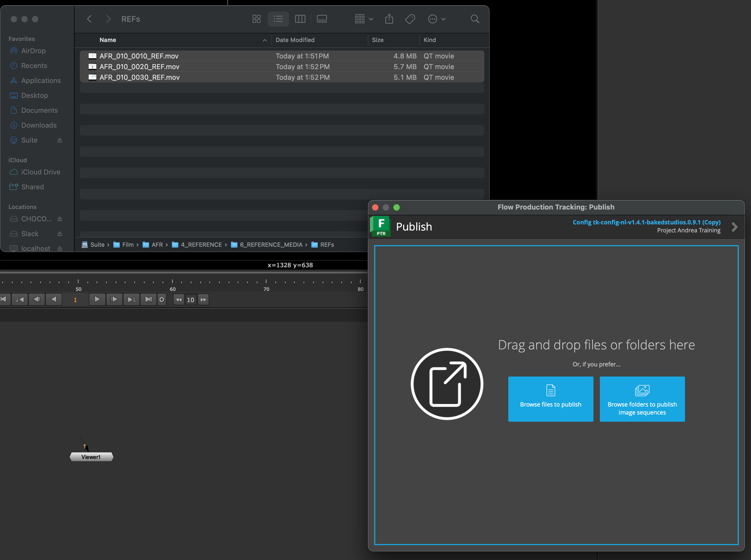The width and height of the screenshot is (751, 560).
Task: Open Downloads in Finder sidebar
Action: pos(39,125)
